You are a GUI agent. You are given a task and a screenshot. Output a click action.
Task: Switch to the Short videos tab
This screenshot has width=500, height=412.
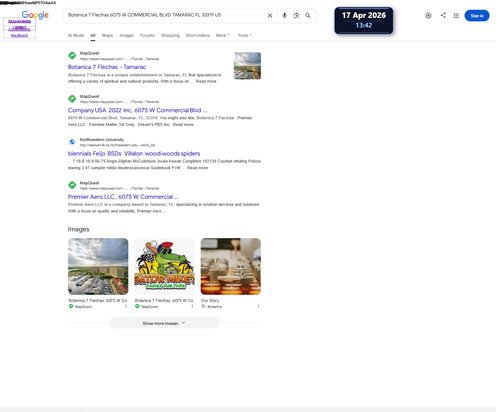[198, 35]
